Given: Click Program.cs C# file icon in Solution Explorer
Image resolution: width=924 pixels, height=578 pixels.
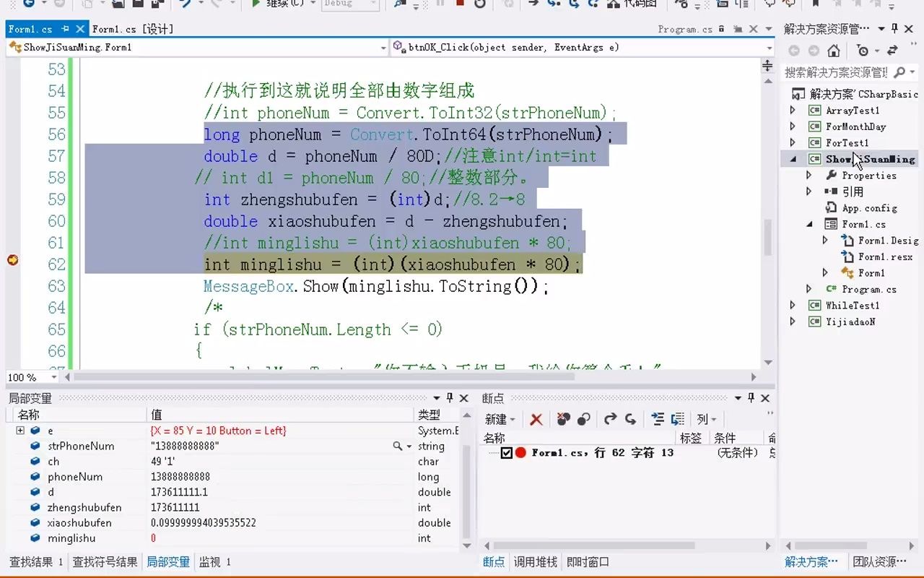Looking at the screenshot, I should point(831,289).
